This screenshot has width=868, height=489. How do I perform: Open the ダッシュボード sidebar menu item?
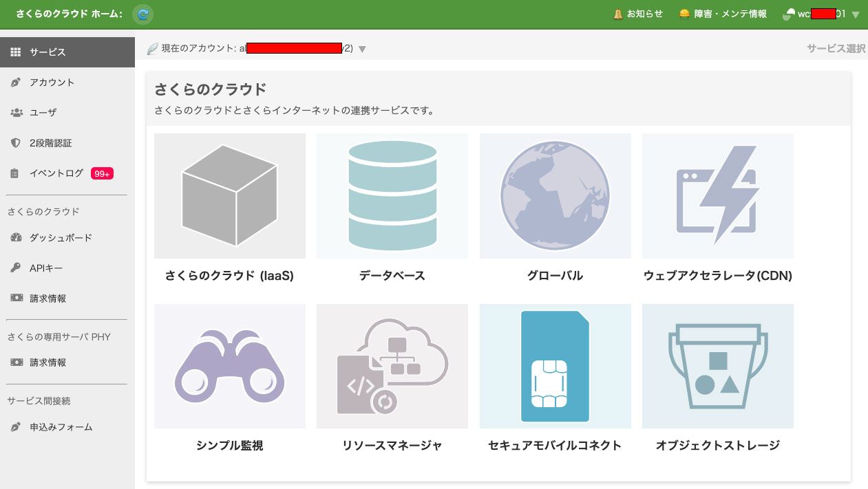[x=67, y=238]
